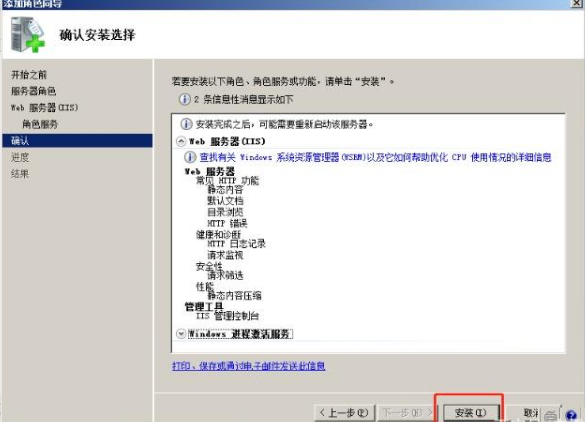The width and height of the screenshot is (585, 422).
Task: Open 打印、保存或通过电子邮件发送此信息 link
Action: click(x=248, y=366)
